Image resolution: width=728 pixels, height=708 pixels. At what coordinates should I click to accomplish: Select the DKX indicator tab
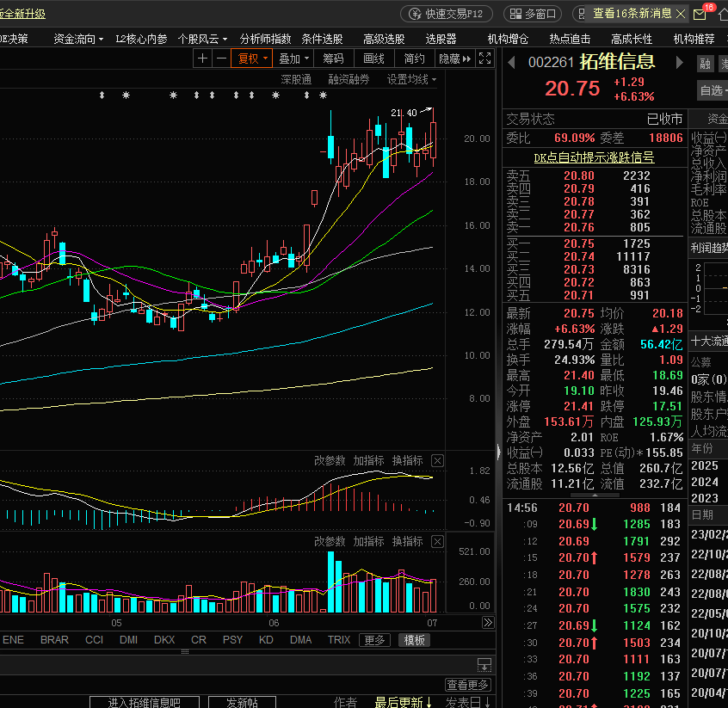tap(164, 640)
